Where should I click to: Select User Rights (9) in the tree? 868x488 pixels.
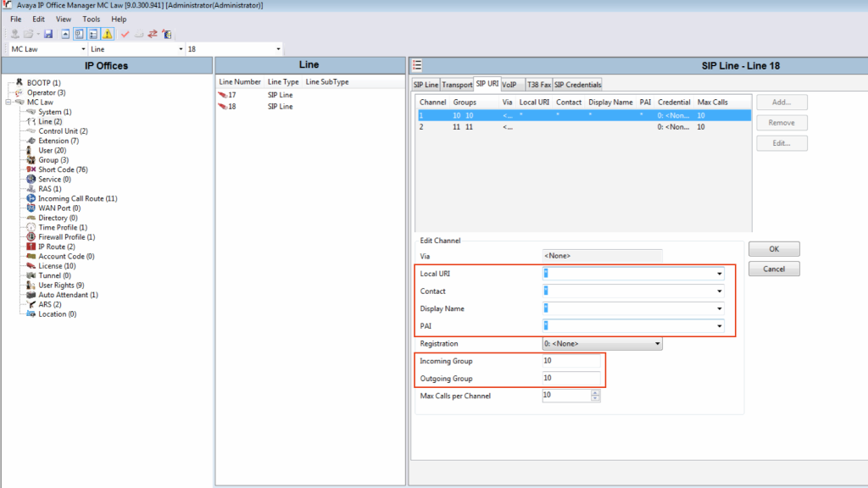61,285
